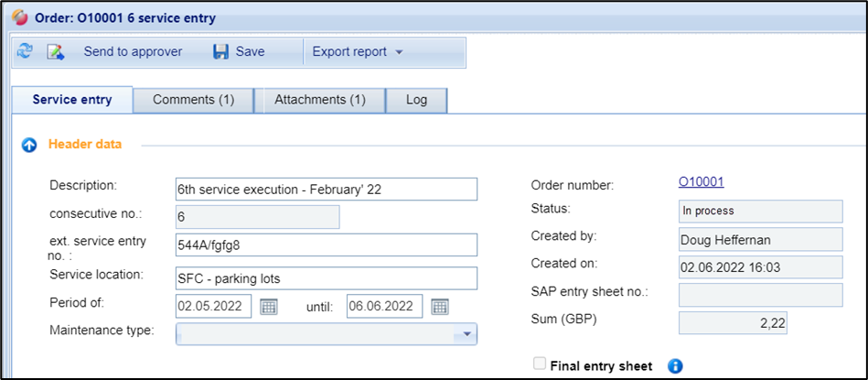Image resolution: width=868 pixels, height=380 pixels.
Task: Click the info icon beside Final entry sheet
Action: pyautogui.click(x=675, y=366)
